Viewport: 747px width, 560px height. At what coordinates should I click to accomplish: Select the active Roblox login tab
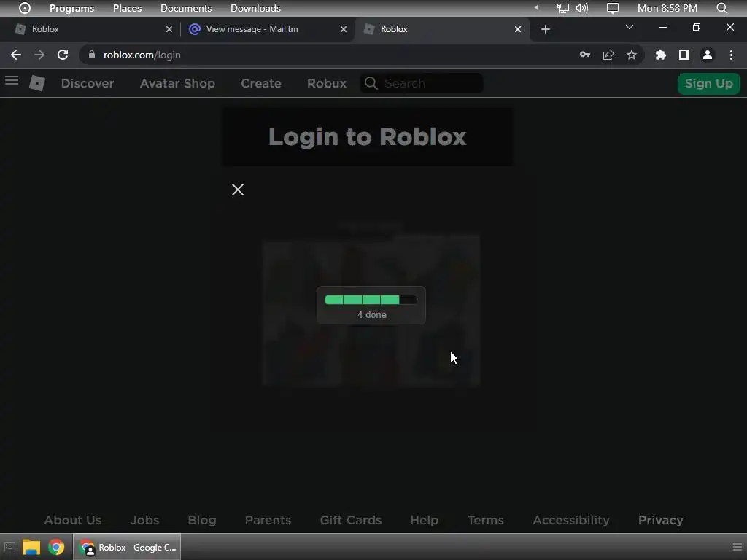441,29
